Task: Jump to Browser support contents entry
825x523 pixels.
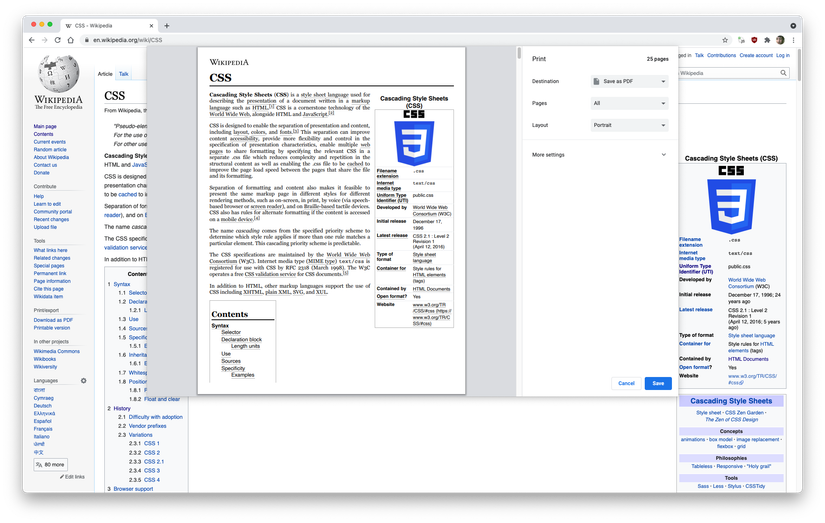Action: tap(133, 489)
